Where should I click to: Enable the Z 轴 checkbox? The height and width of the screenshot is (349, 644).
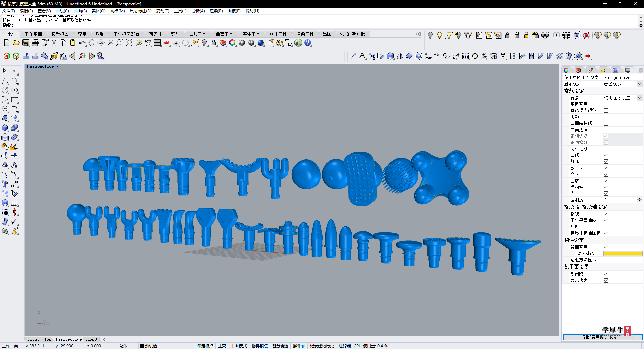(x=606, y=227)
